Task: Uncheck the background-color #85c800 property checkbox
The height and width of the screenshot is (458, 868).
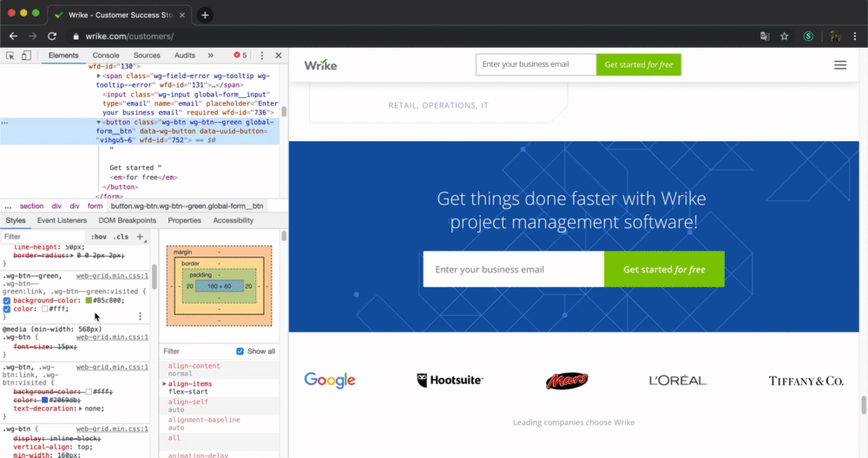Action: pyautogui.click(x=7, y=300)
